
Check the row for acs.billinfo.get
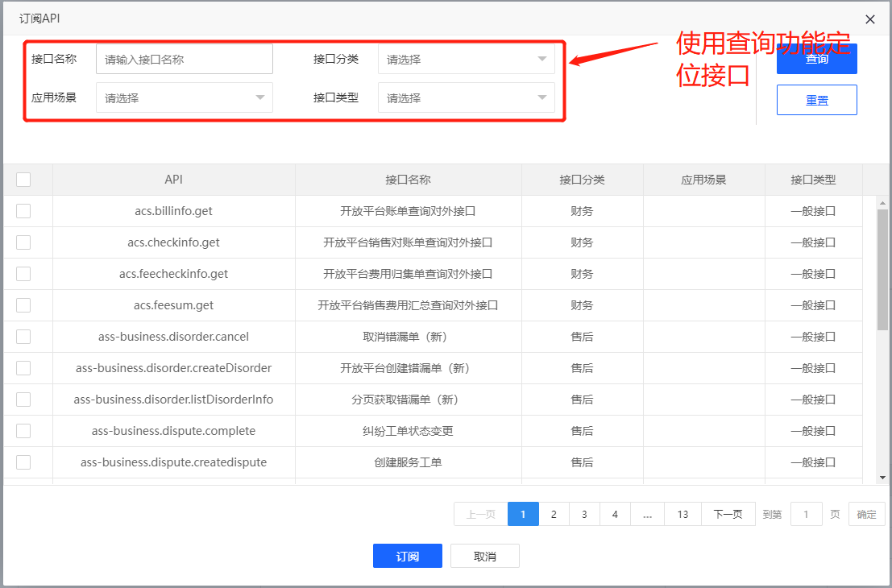[x=23, y=210]
